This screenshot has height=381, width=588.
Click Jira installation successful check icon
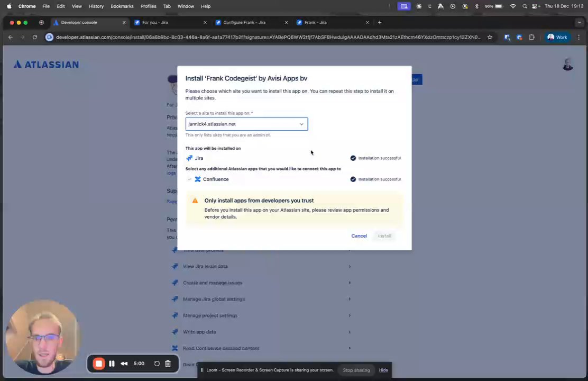[353, 158]
